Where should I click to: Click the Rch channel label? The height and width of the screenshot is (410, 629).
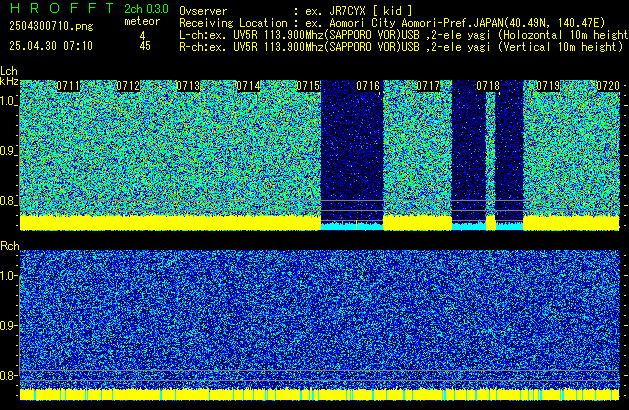coord(10,246)
